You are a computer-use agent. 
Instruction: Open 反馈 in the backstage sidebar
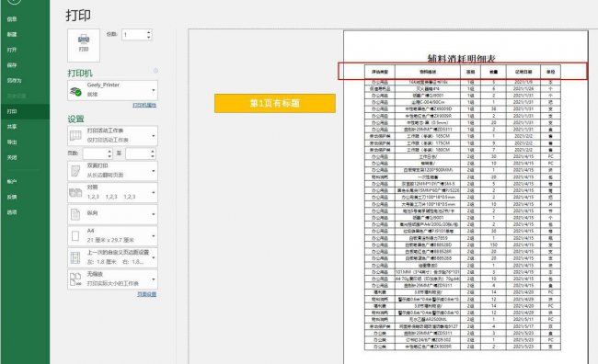[12, 197]
